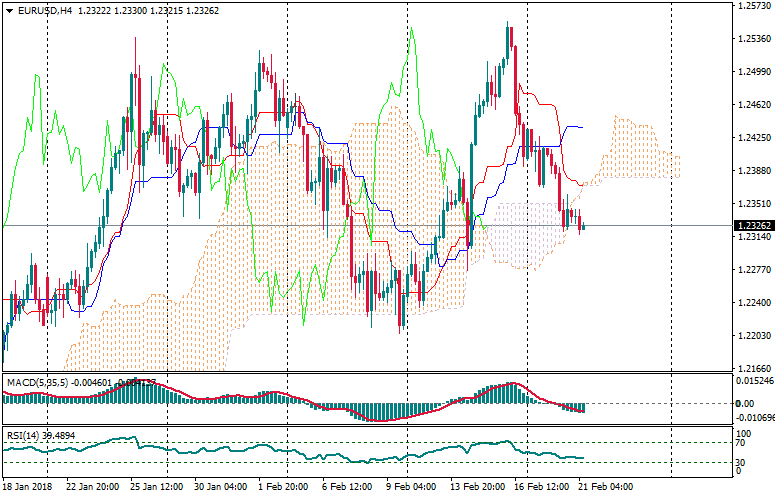Image resolution: width=775 pixels, height=498 pixels.
Task: Click the MACD 0.00 zero axis label
Action: click(744, 403)
